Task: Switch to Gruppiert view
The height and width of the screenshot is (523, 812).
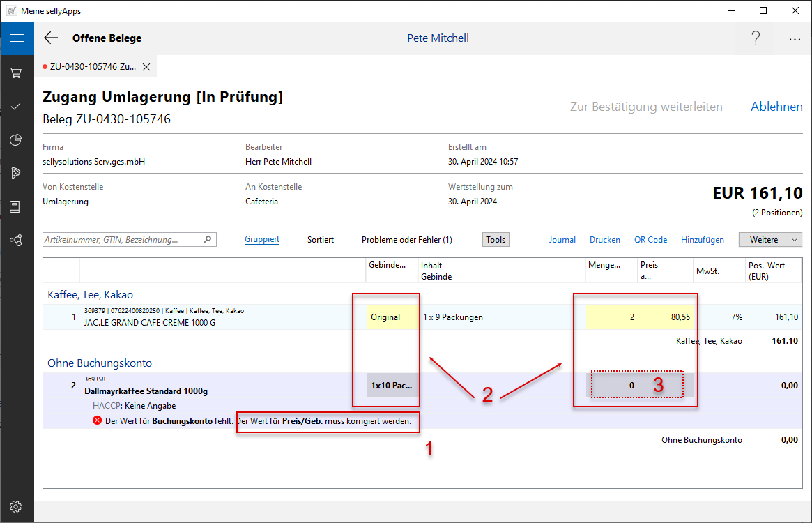Action: click(262, 240)
